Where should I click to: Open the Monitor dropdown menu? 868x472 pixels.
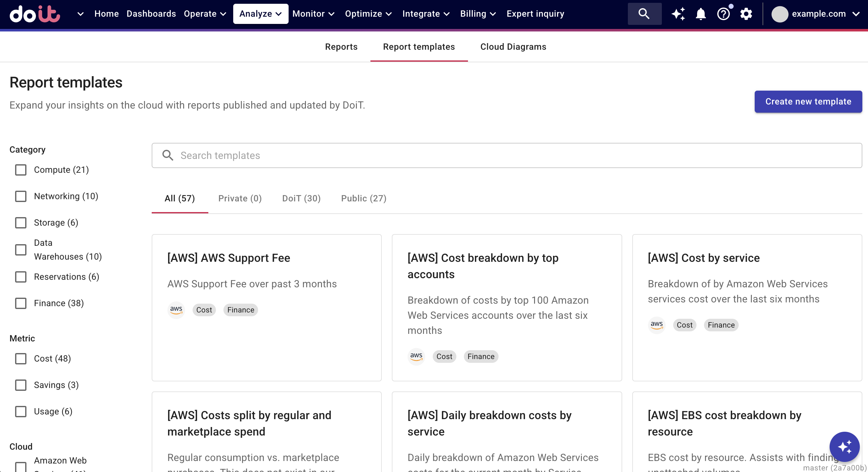pyautogui.click(x=313, y=14)
